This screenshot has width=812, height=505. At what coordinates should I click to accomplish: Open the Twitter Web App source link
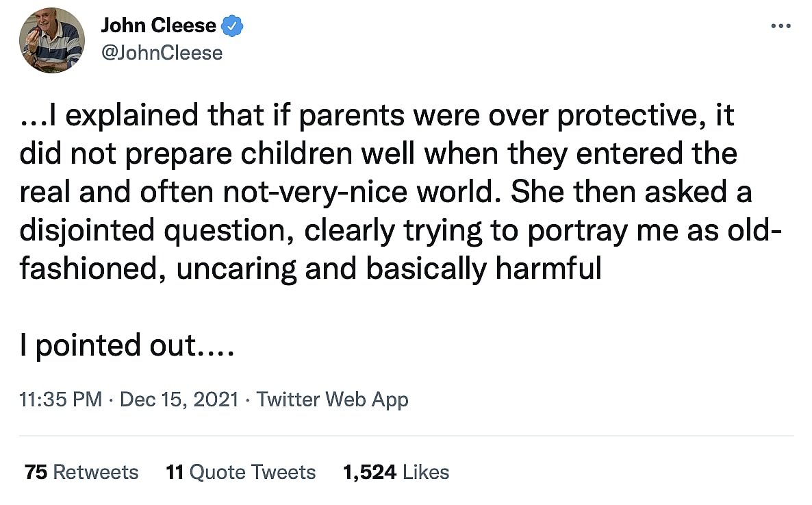[332, 399]
